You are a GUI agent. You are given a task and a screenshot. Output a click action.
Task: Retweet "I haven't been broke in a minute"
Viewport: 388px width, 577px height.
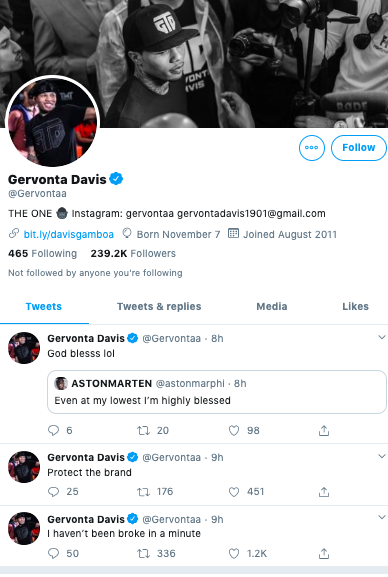click(x=143, y=553)
